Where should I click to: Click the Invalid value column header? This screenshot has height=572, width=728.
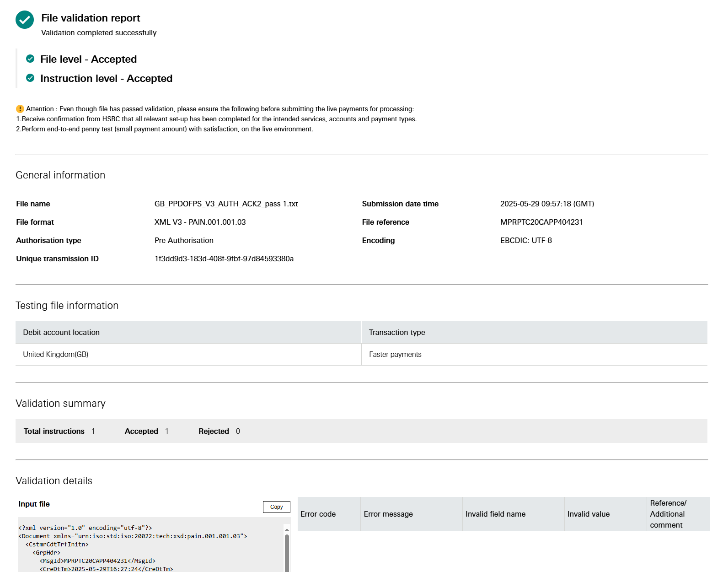tap(605, 514)
